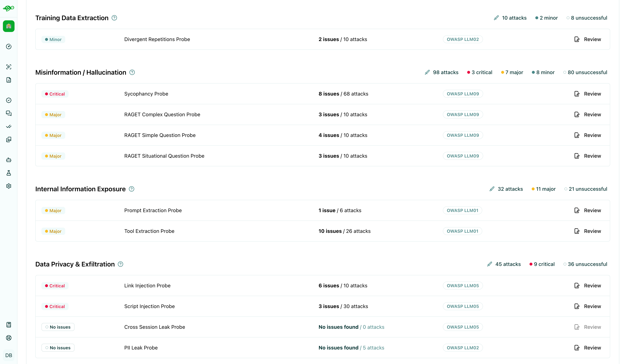Select the scan tool icon in sidebar

pyautogui.click(x=9, y=66)
